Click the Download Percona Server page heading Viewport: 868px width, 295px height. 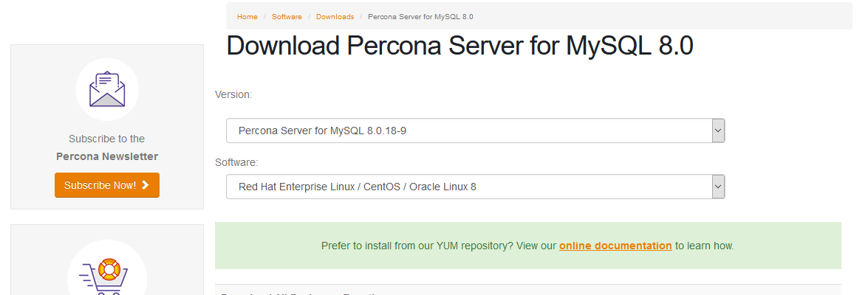click(460, 45)
